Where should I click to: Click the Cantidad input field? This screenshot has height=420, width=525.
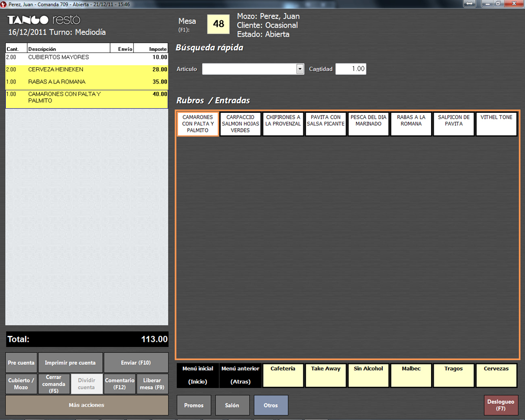pyautogui.click(x=351, y=69)
